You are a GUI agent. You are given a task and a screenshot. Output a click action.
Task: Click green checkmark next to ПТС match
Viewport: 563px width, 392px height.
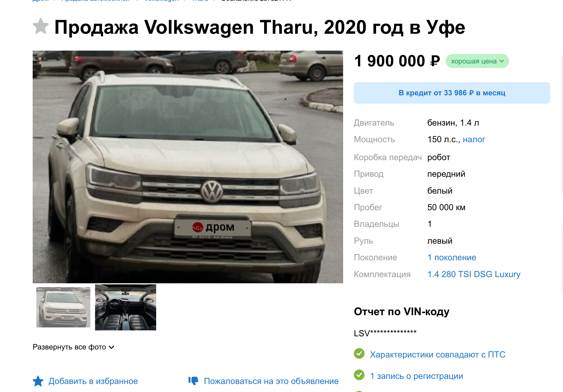pos(359,354)
